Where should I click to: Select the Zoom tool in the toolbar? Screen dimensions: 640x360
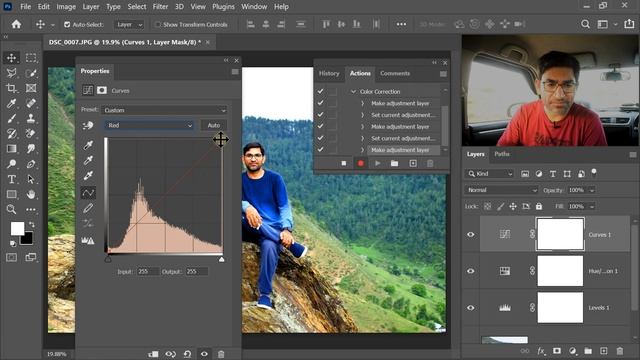pyautogui.click(x=11, y=209)
